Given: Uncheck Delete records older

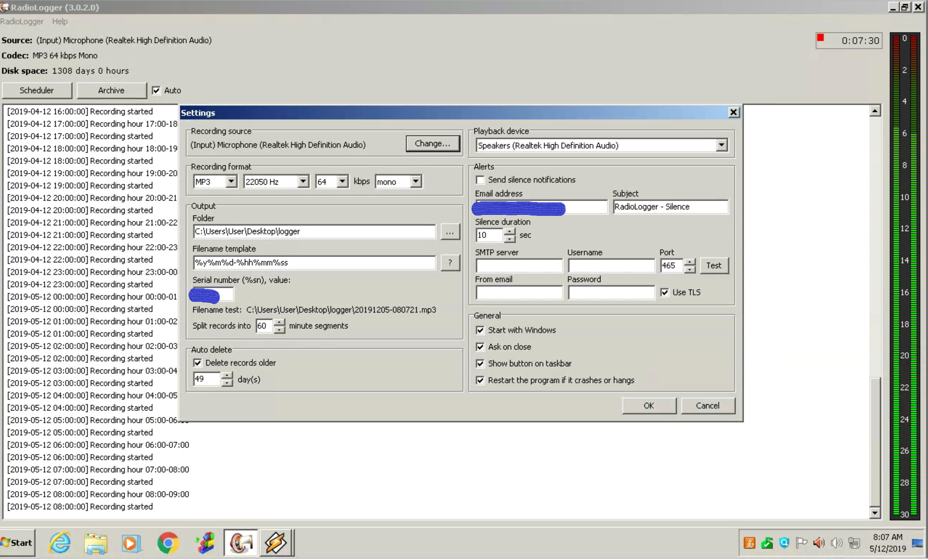Looking at the screenshot, I should (x=197, y=363).
